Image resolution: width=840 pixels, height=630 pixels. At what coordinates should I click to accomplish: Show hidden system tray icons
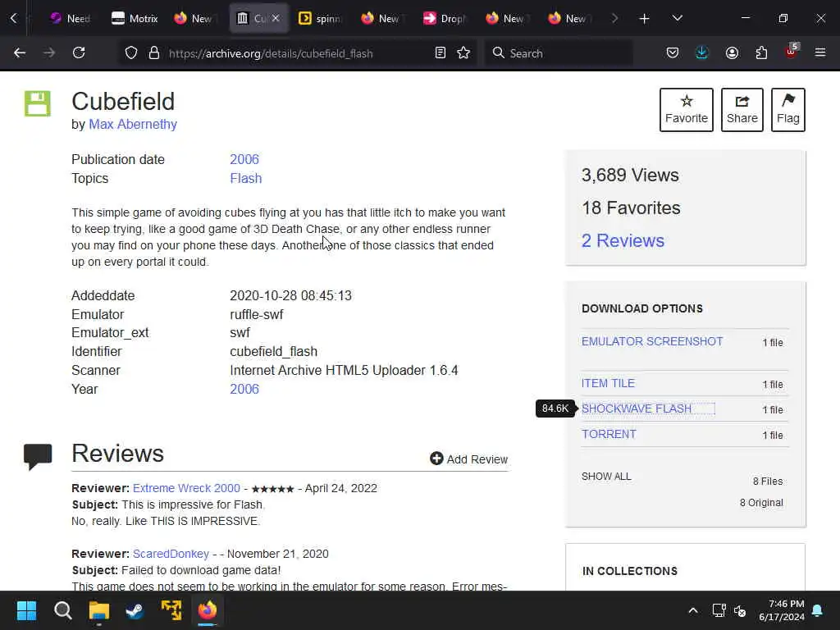(692, 610)
